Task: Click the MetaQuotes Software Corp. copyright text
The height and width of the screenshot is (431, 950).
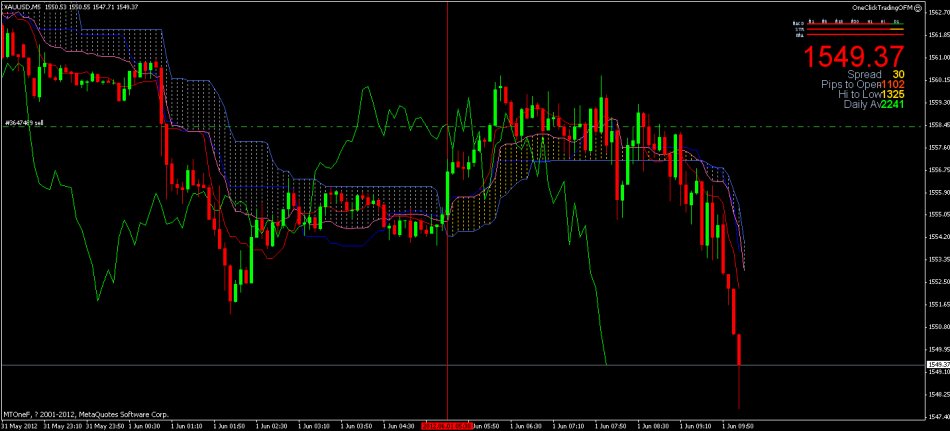Action: click(x=85, y=412)
